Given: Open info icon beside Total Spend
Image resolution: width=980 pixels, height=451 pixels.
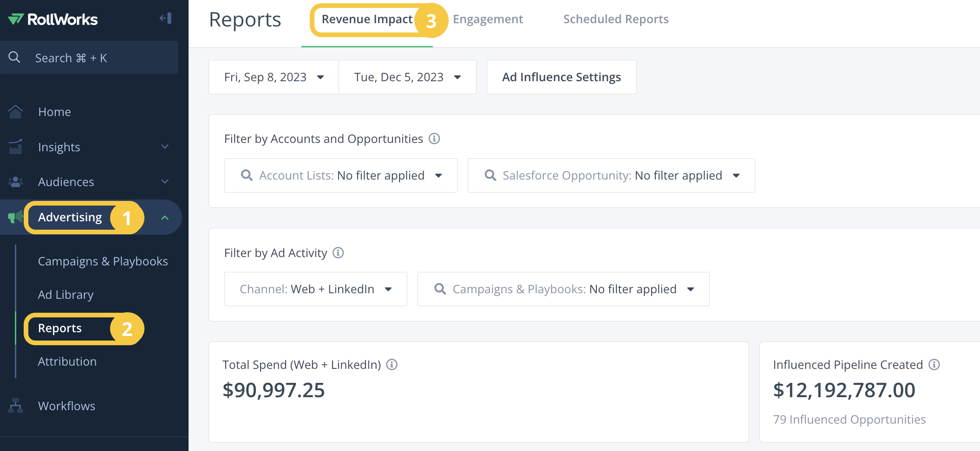Looking at the screenshot, I should [392, 365].
